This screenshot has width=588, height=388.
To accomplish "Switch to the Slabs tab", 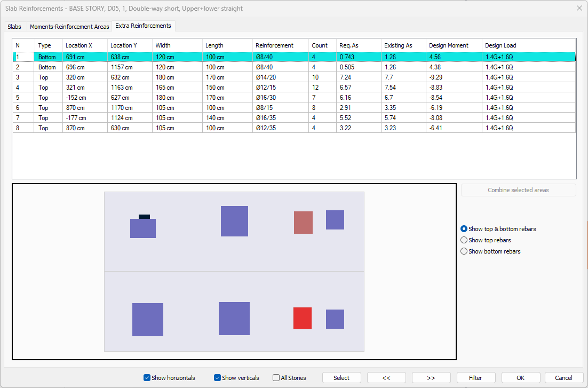I will (14, 26).
